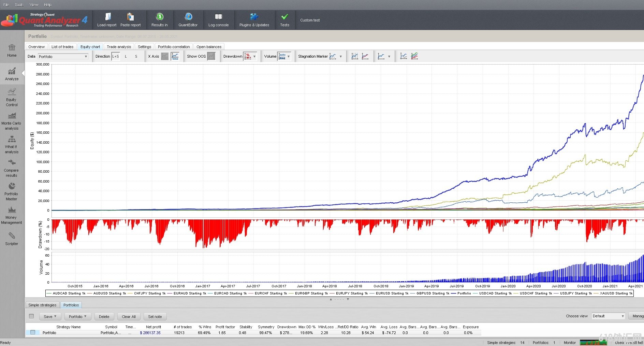Open Plugins & Updates
This screenshot has height=346, width=644.
point(254,20)
